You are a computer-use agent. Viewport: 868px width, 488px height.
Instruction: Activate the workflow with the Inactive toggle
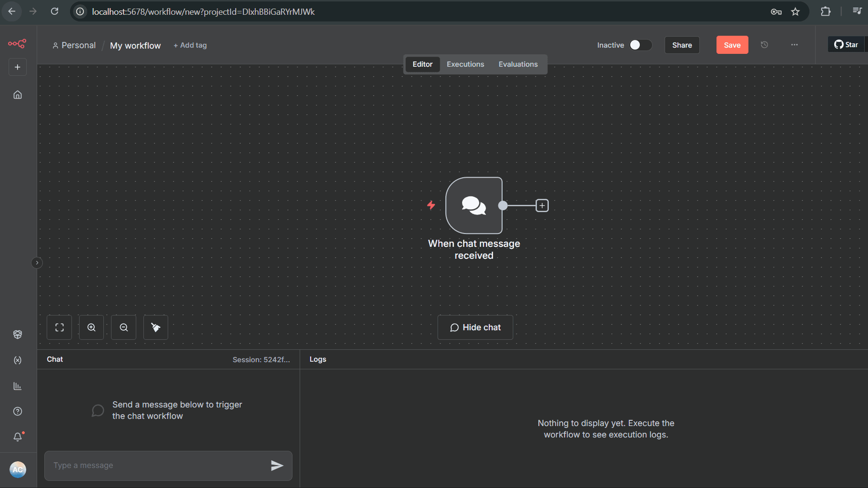click(x=639, y=45)
